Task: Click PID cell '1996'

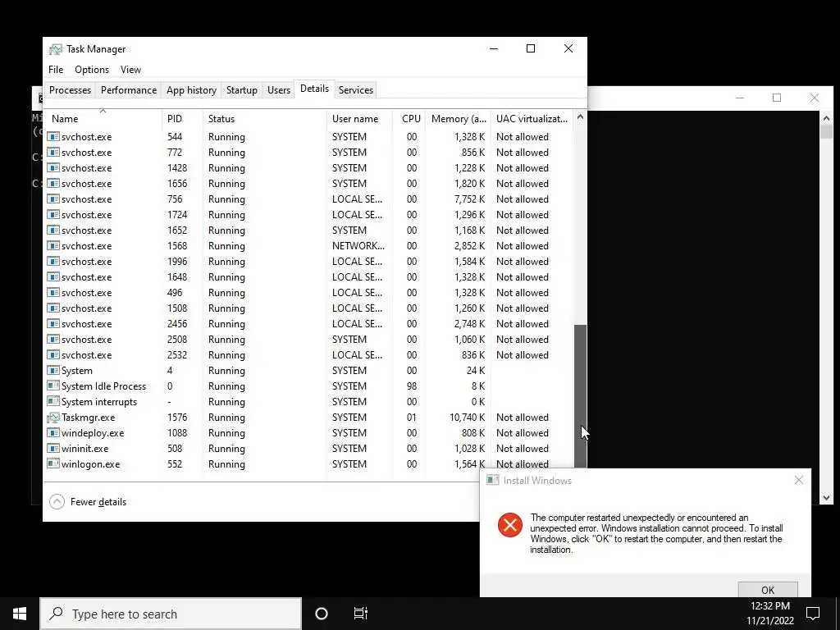Action: pyautogui.click(x=177, y=262)
